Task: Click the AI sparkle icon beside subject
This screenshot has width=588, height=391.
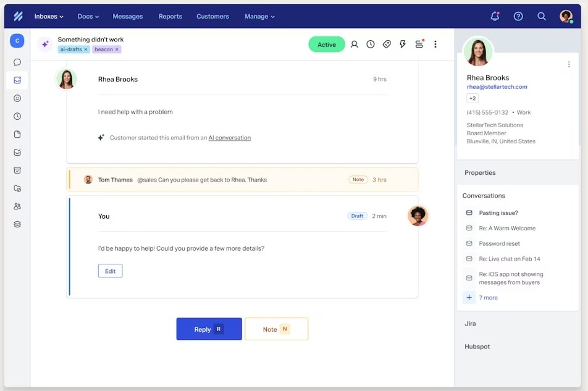Action: pos(44,44)
